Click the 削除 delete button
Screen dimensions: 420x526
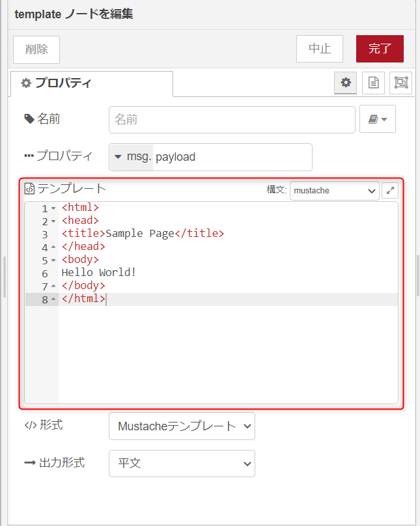click(36, 49)
